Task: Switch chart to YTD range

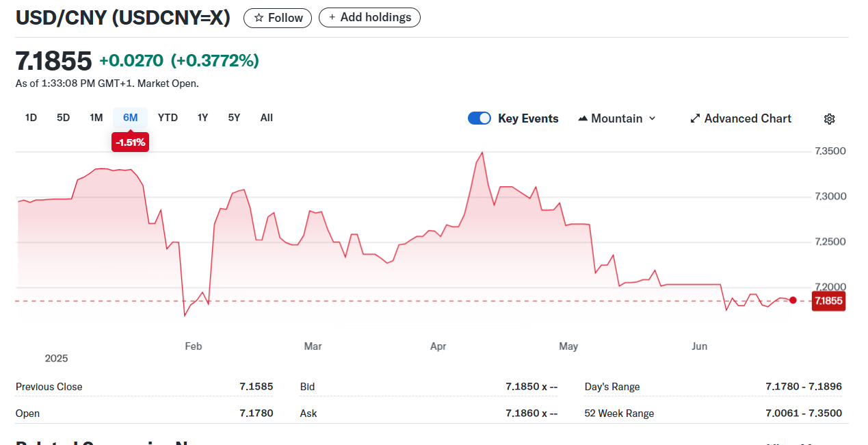Action: 168,118
